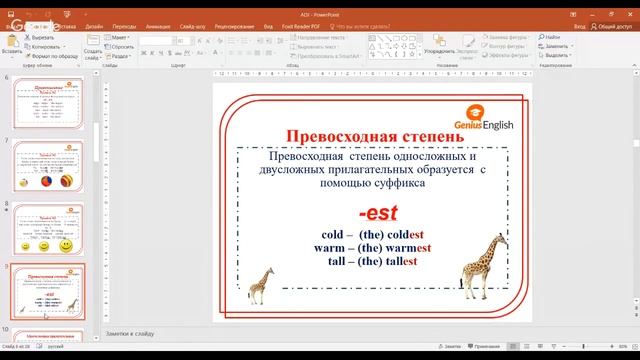Select slide 6 thumbnail in panel

point(48,102)
